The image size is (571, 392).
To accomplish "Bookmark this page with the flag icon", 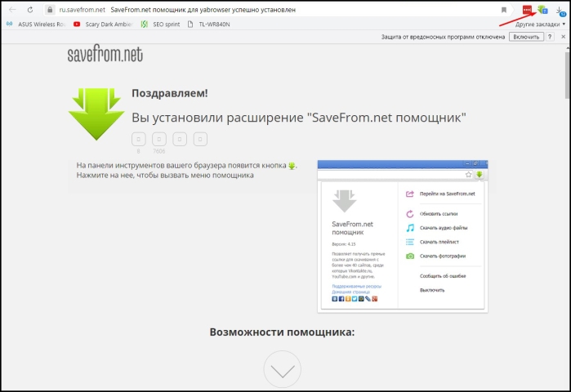I will pyautogui.click(x=504, y=10).
